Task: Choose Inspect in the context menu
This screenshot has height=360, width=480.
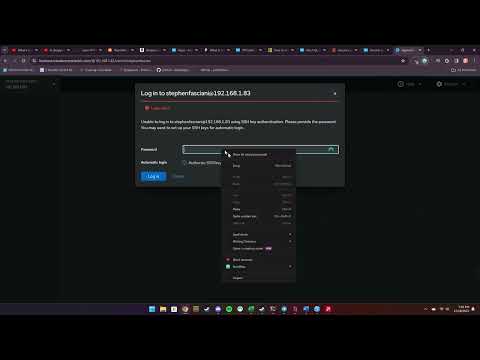Action: [259, 278]
